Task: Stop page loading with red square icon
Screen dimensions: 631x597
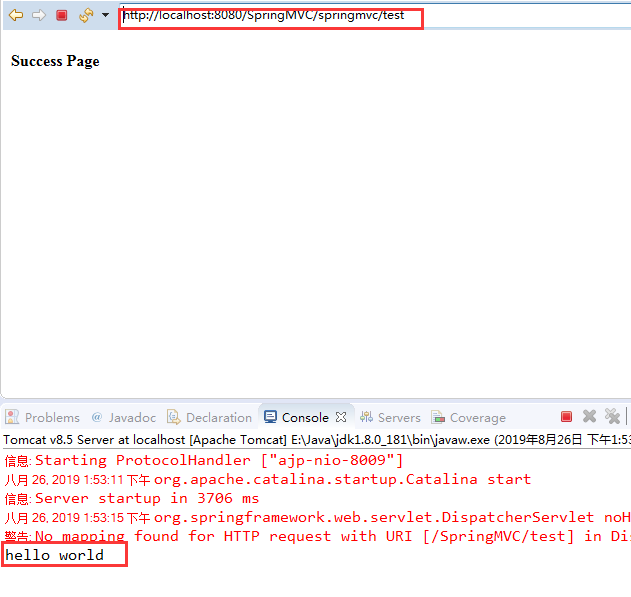Action: (x=62, y=16)
